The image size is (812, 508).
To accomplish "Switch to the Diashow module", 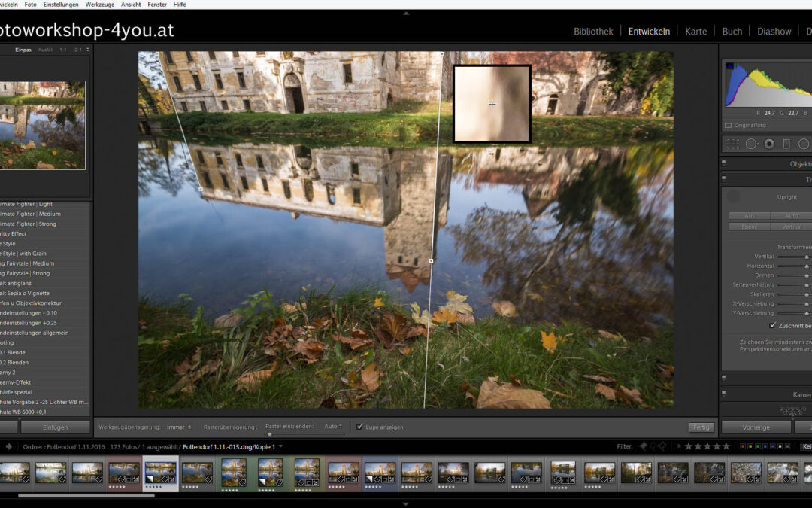I will coord(774,32).
